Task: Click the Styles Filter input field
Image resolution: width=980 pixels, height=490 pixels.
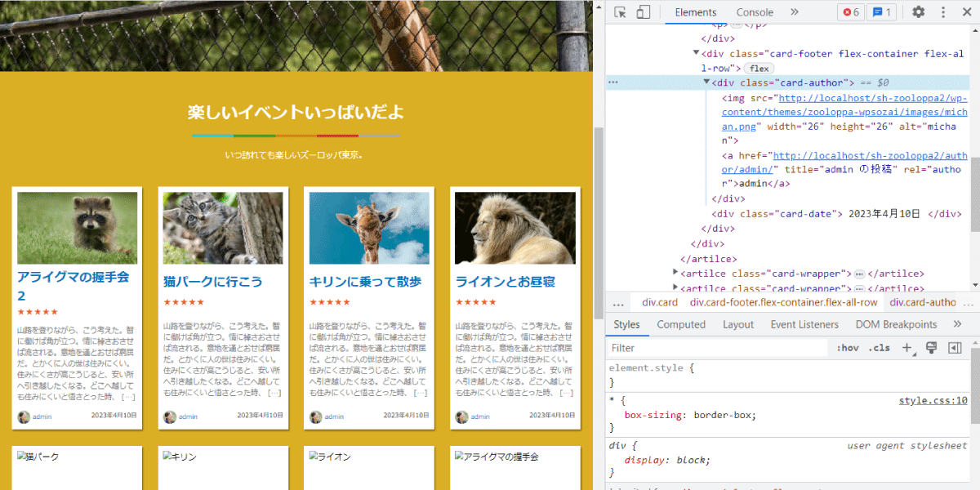Action: point(717,348)
